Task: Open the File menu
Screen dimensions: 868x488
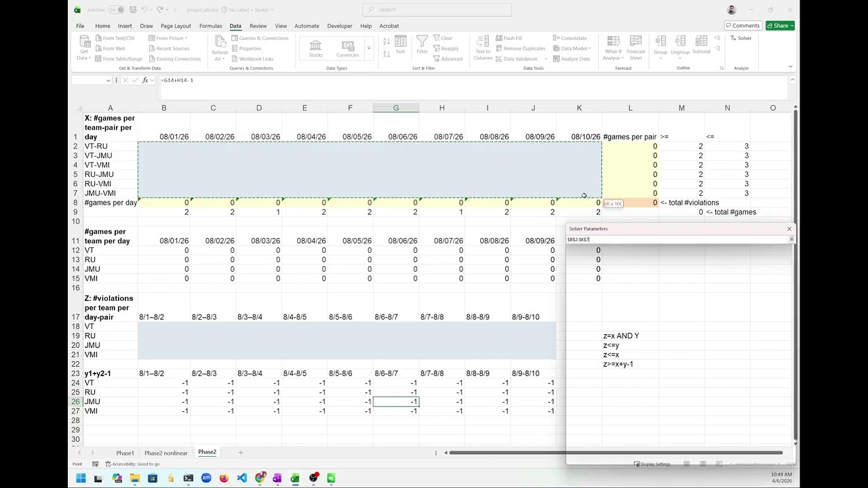Action: [x=80, y=26]
